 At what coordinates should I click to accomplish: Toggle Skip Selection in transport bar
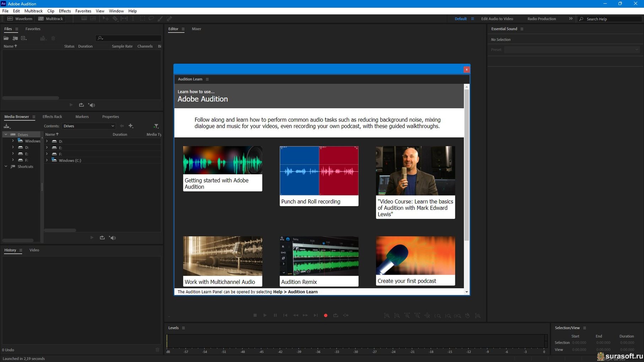(x=346, y=316)
